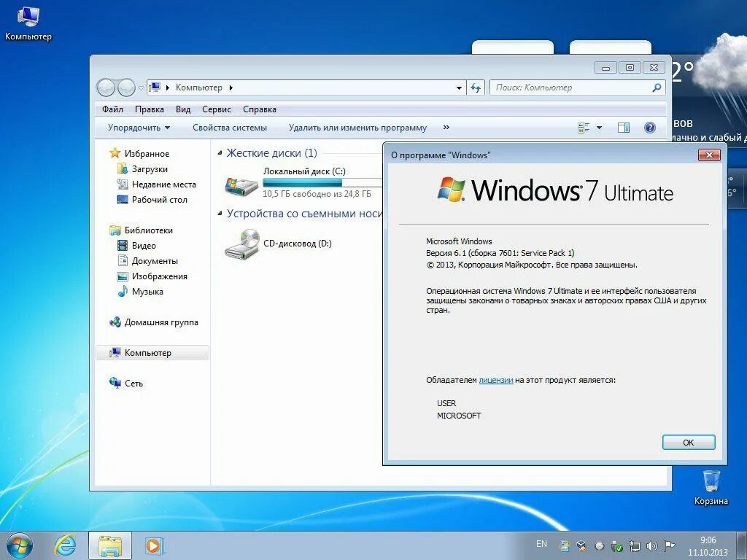Viewport: 747px width, 560px height.
Task: Select Компьютер in the navigation pane
Action: tap(152, 353)
